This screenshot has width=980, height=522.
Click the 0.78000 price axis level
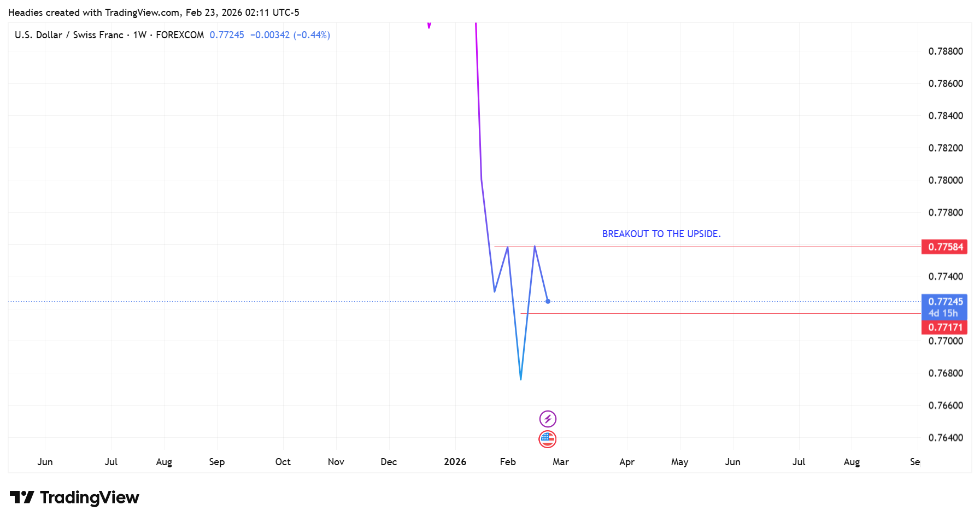(946, 180)
